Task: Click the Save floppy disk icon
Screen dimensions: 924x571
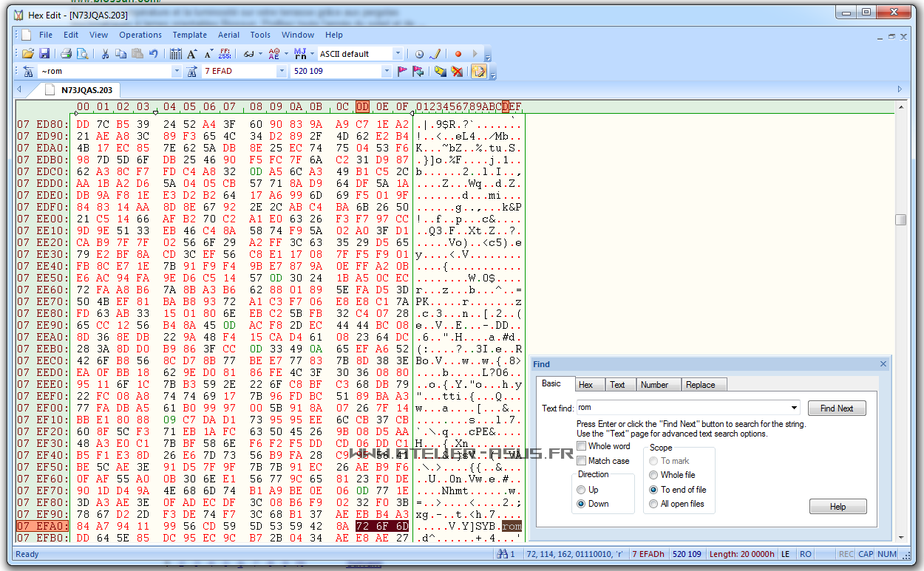Action: (44, 54)
